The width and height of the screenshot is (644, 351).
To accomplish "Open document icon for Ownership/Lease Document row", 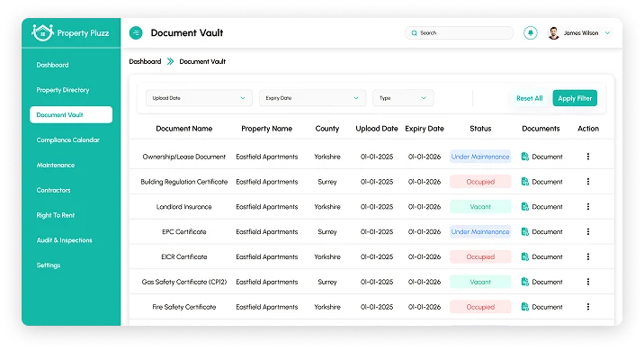I will (x=524, y=157).
